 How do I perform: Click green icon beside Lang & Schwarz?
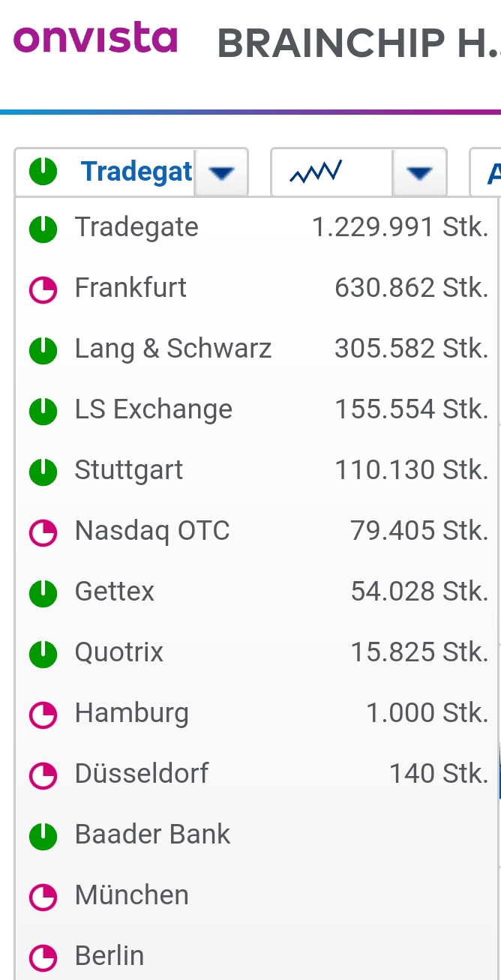point(43,349)
